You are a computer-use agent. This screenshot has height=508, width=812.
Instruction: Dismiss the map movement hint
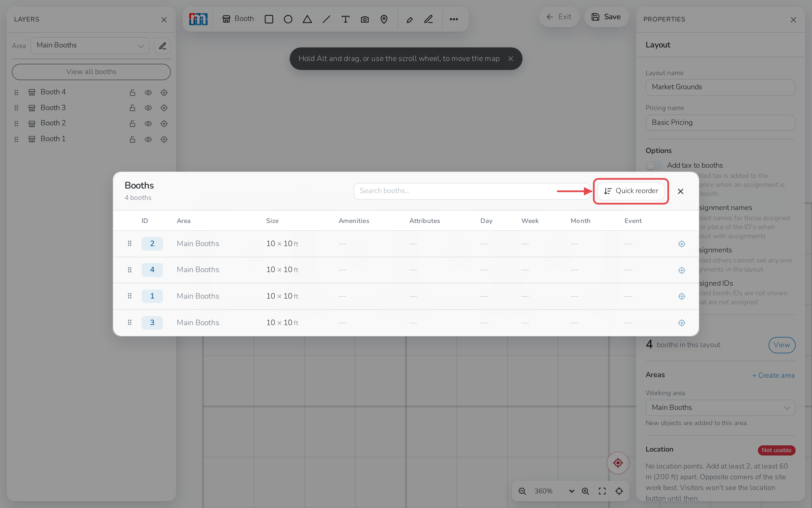pyautogui.click(x=511, y=59)
